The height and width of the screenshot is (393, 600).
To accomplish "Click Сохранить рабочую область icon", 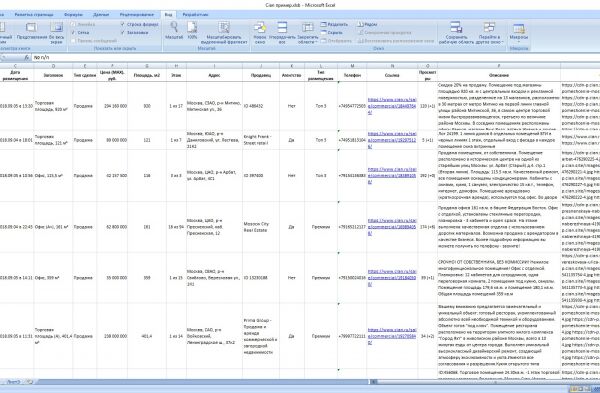I will point(456,33).
